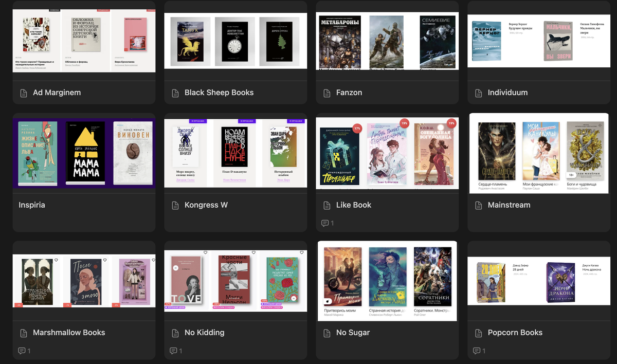Click the Marshmallow Books cover image

point(84,281)
